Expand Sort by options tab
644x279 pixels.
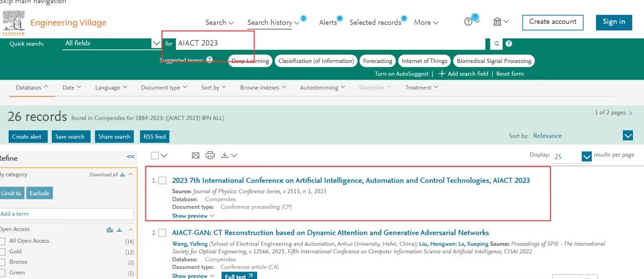coord(213,88)
